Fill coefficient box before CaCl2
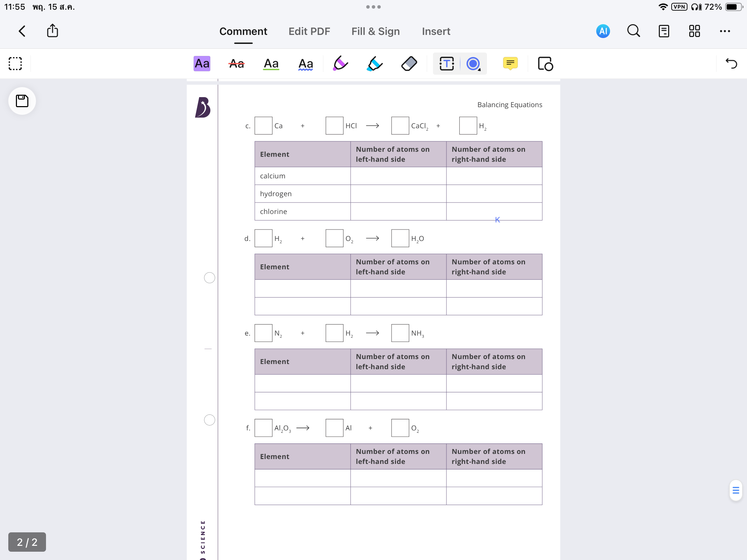747x560 pixels. [400, 126]
